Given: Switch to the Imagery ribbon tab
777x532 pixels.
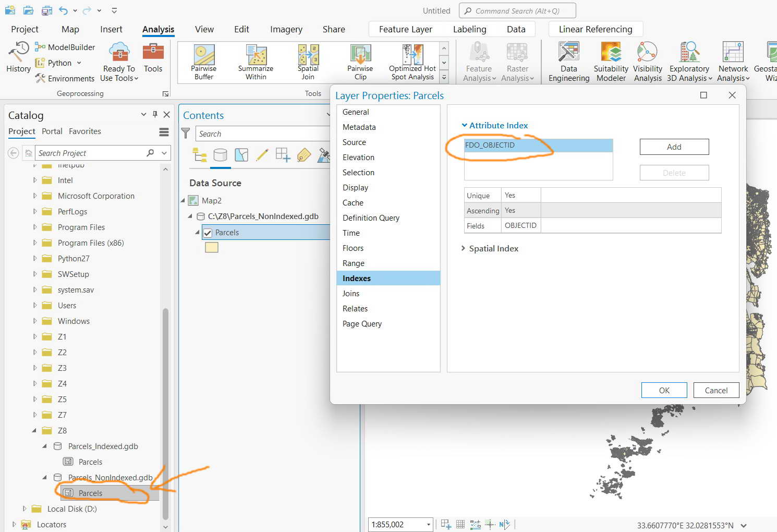Looking at the screenshot, I should pyautogui.click(x=286, y=29).
